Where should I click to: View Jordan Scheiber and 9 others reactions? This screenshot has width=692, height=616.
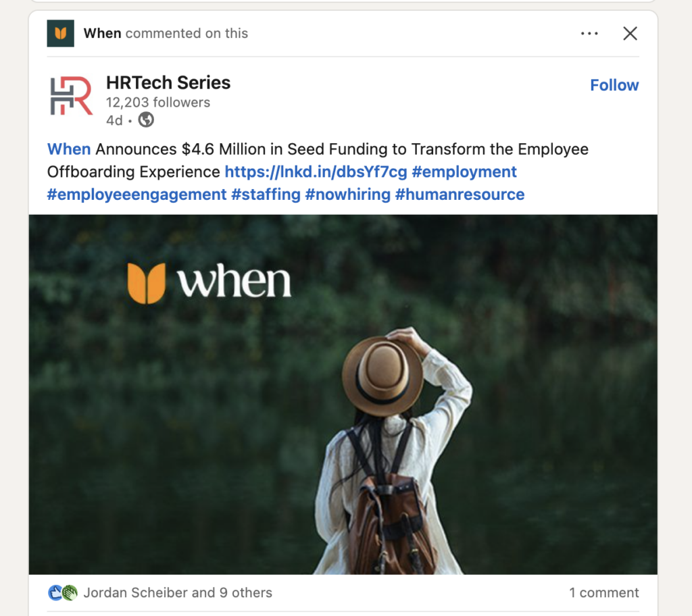(x=178, y=592)
